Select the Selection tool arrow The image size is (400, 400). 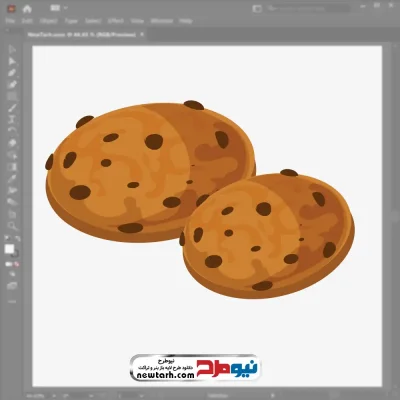[x=12, y=50]
